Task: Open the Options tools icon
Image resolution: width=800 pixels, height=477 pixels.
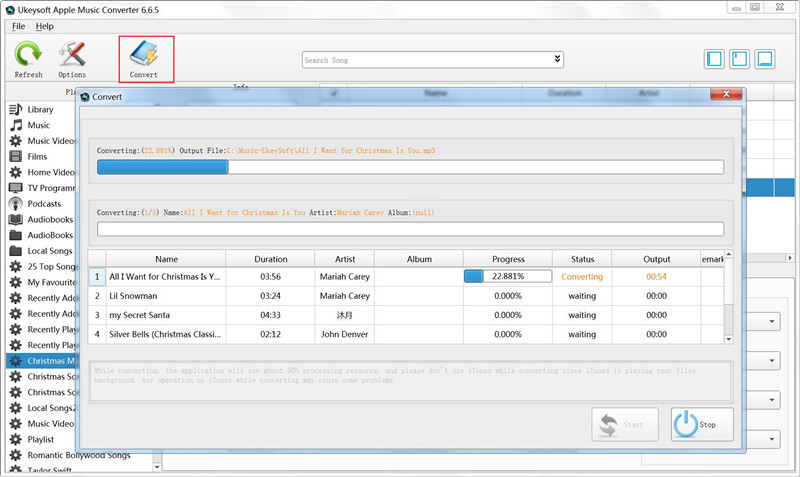Action: (x=72, y=59)
